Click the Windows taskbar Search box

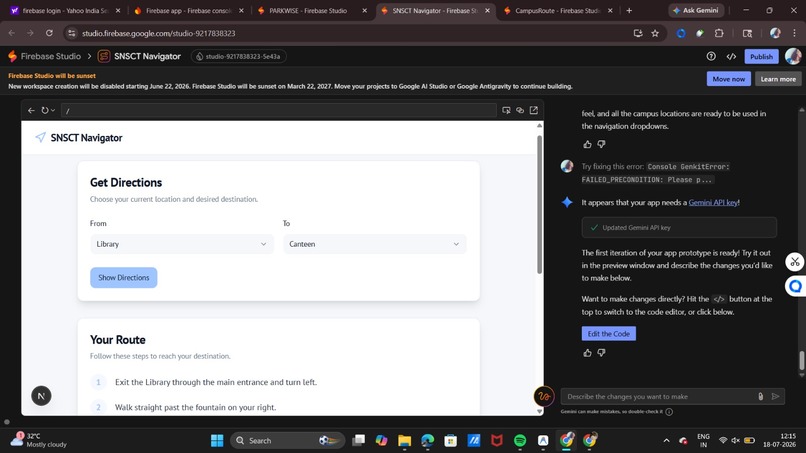coord(287,440)
